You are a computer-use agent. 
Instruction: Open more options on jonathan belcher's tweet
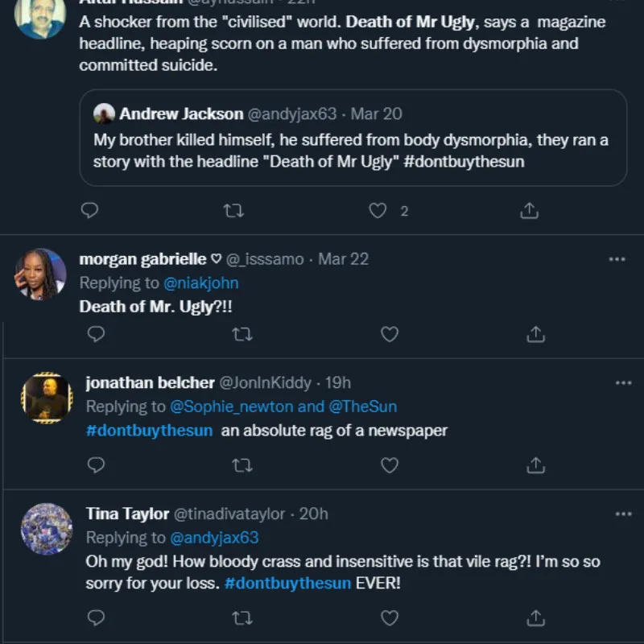[x=623, y=383]
